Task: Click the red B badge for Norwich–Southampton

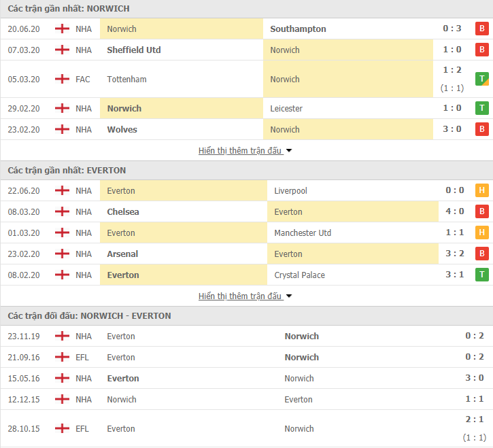Action: pos(481,29)
